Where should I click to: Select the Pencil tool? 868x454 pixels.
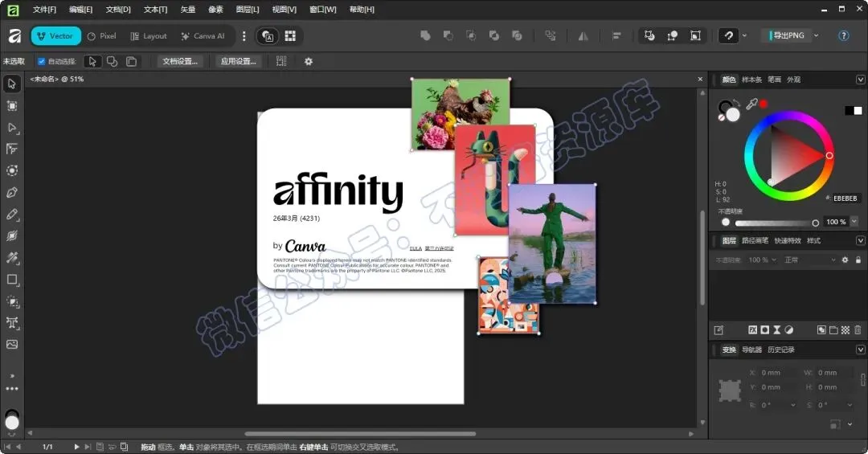pos(11,215)
